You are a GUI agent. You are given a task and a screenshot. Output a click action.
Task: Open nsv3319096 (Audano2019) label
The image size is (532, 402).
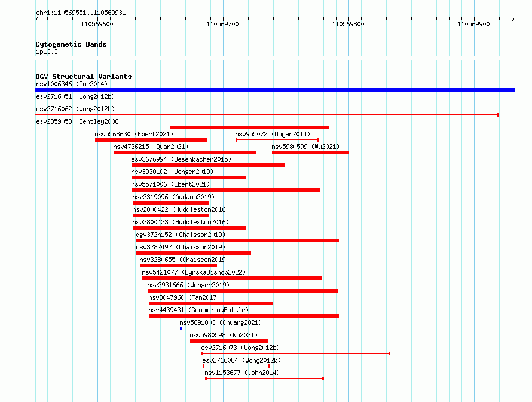173,197
